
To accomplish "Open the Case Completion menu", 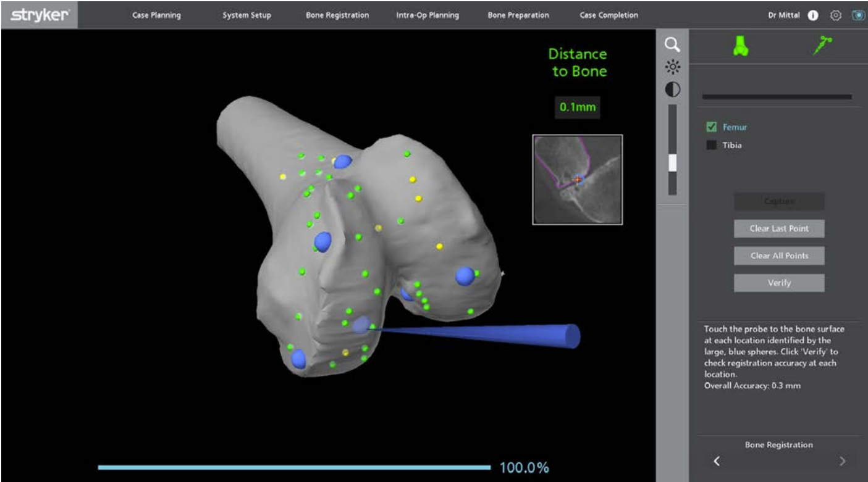I will (x=609, y=15).
